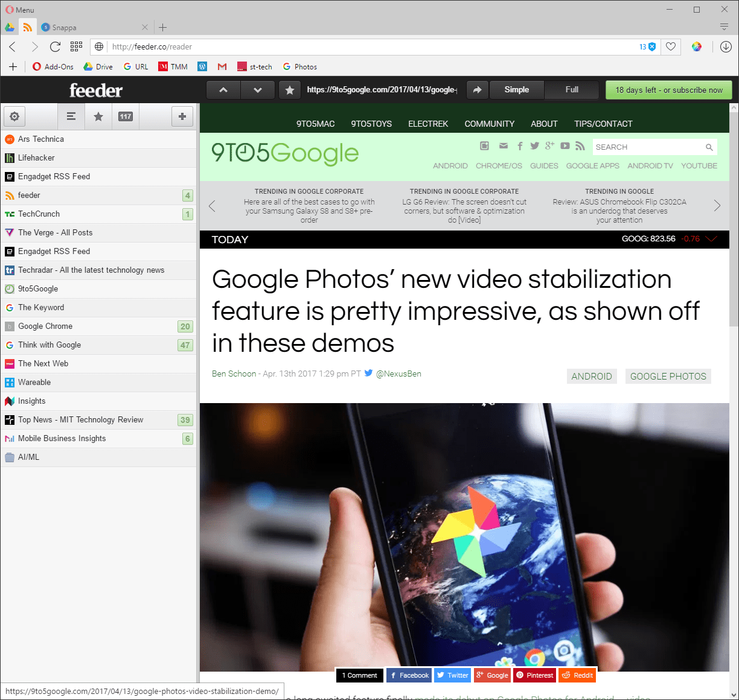Open WordPress bookmark icon
Image resolution: width=739 pixels, height=700 pixels.
202,67
